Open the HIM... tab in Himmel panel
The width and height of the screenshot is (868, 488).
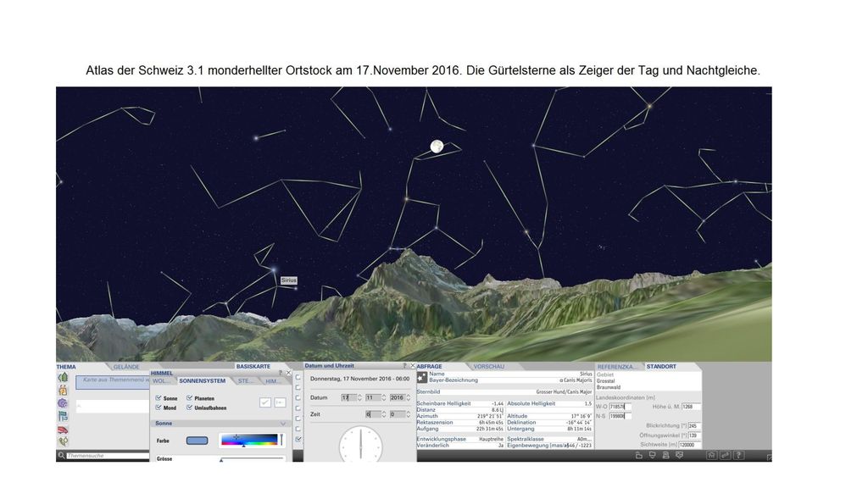coord(272,381)
